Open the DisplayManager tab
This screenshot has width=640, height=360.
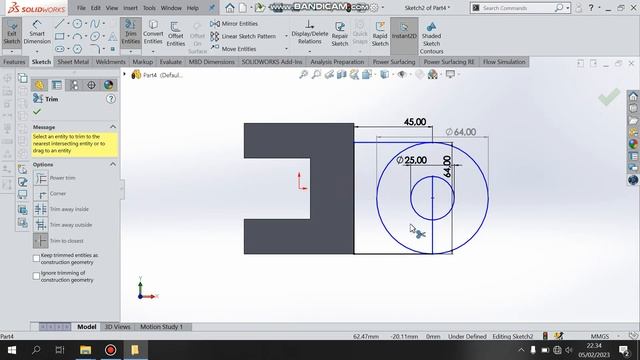(x=108, y=85)
